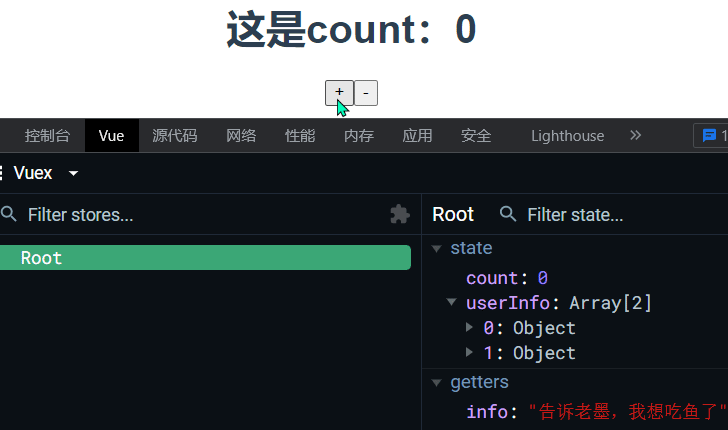Click the 这是count page heading

[351, 29]
